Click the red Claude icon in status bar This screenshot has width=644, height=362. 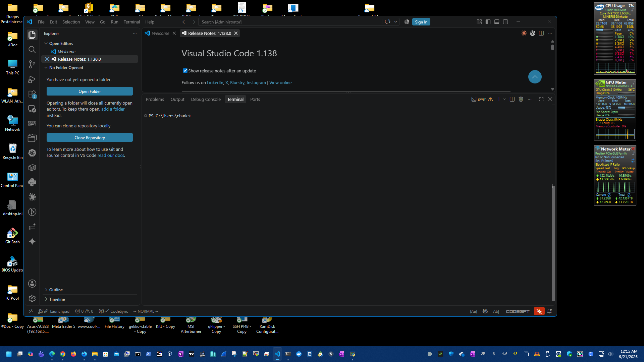click(x=539, y=311)
